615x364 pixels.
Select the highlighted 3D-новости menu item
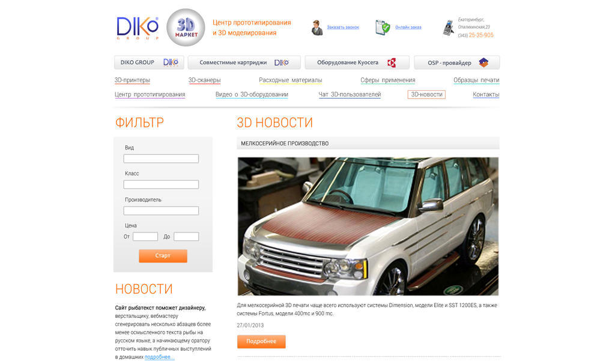pos(426,94)
